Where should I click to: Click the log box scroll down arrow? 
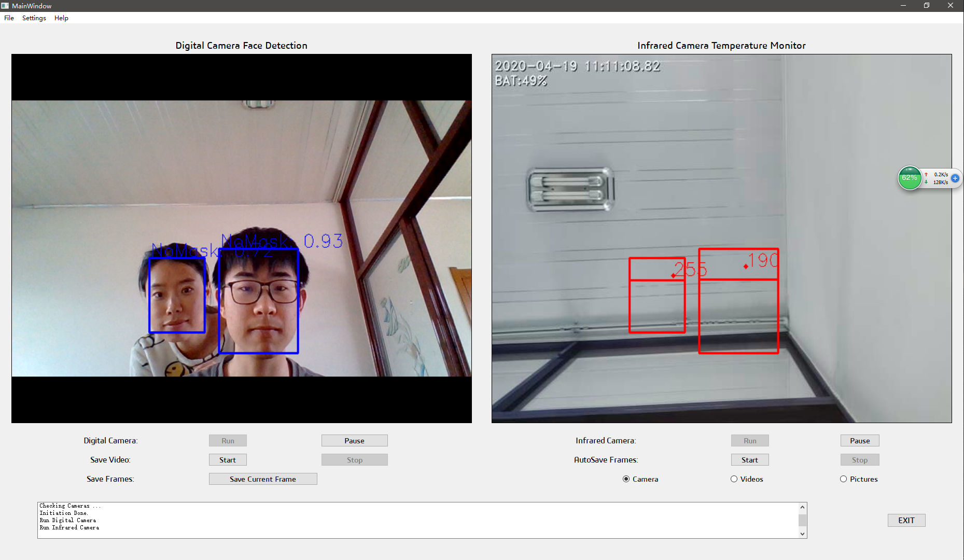[x=802, y=534]
